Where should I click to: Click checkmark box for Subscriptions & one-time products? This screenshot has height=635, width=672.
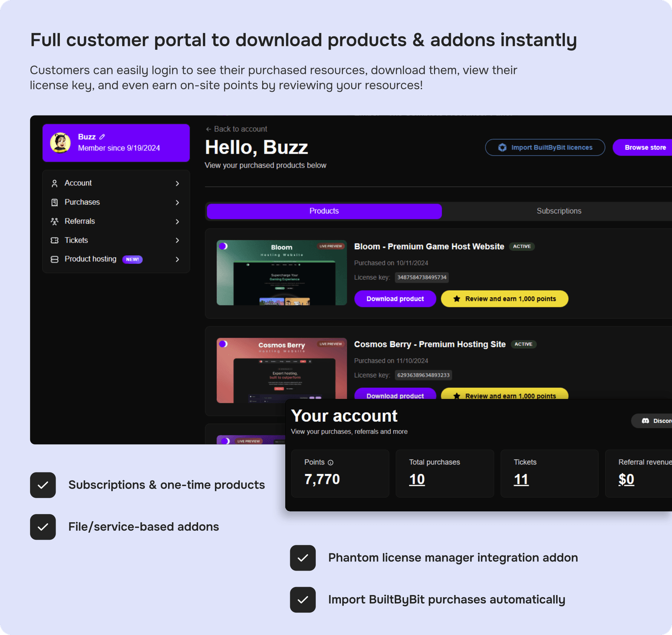(x=43, y=485)
